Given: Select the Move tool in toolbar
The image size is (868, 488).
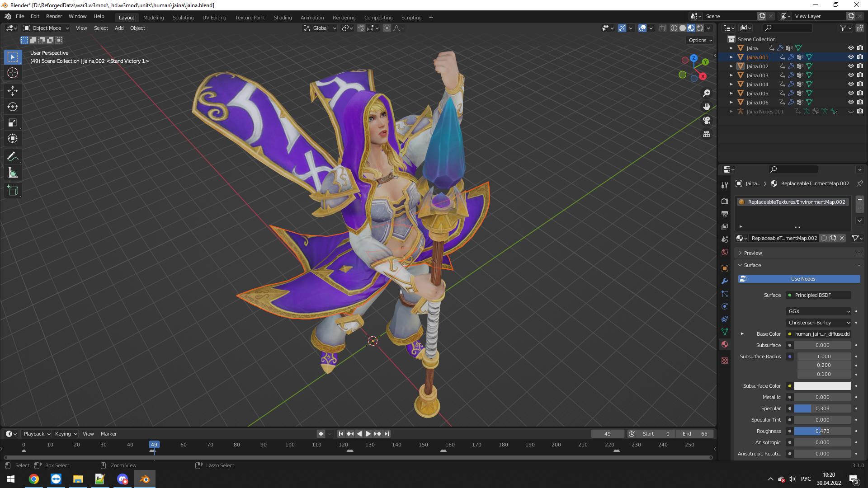Looking at the screenshot, I should [13, 91].
